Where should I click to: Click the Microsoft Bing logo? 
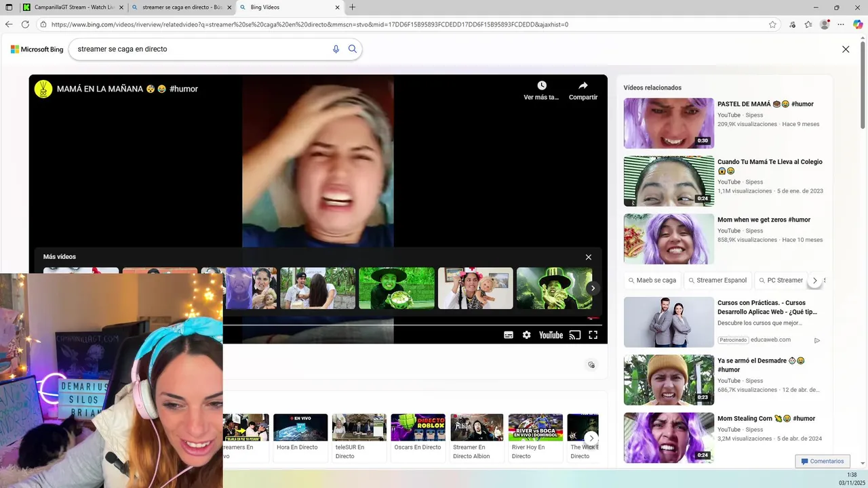click(37, 49)
